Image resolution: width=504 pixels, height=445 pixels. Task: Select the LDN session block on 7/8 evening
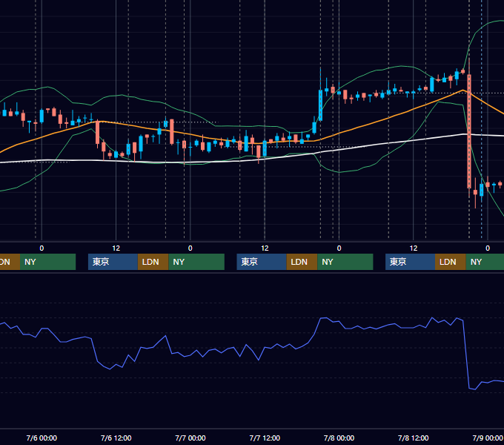pos(451,262)
